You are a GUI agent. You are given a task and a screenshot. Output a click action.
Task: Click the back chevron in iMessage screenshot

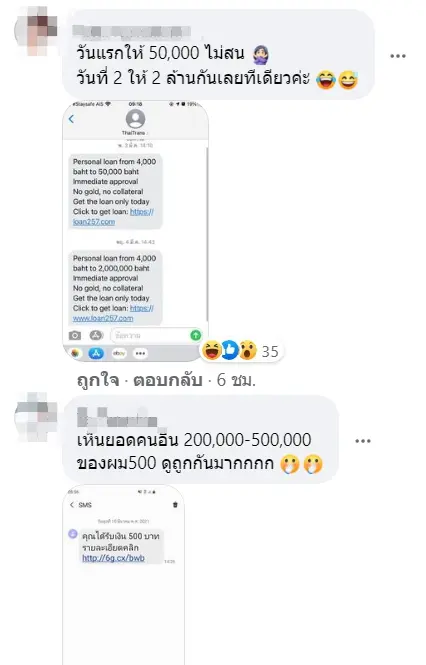(71, 119)
